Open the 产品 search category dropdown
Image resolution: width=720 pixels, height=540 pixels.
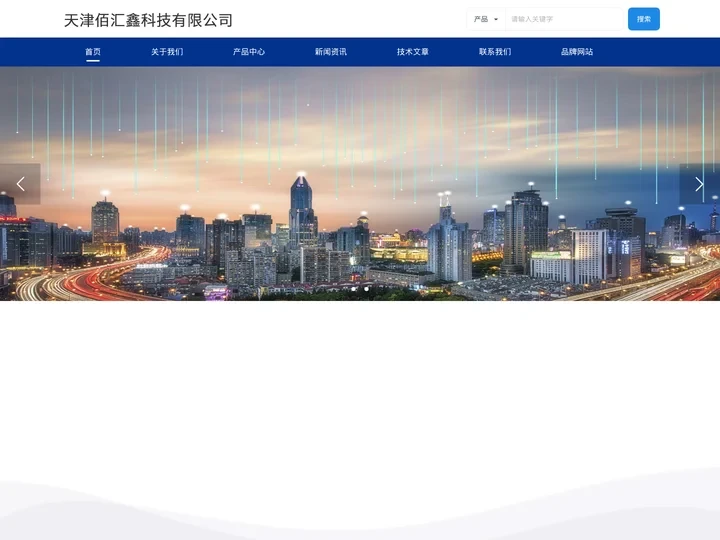[x=486, y=19]
